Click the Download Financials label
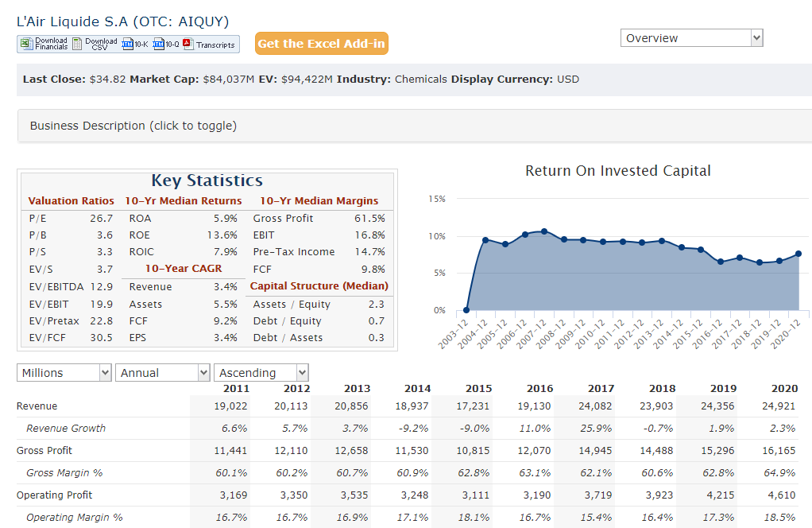Image resolution: width=812 pixels, height=528 pixels. coord(52,44)
